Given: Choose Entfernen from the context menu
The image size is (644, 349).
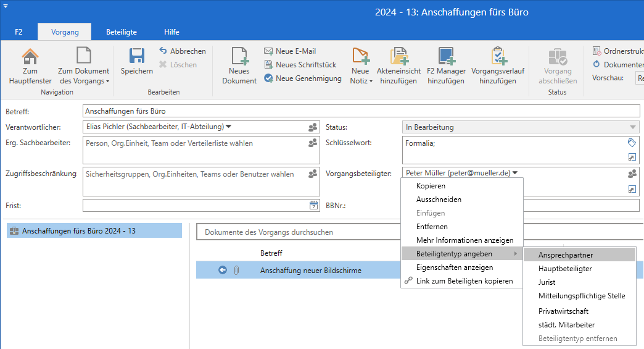Looking at the screenshot, I should tap(432, 227).
